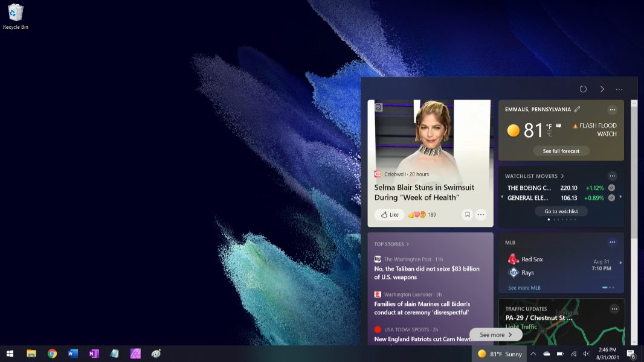Open File Explorer from the taskbar
The height and width of the screenshot is (362, 644).
(31, 354)
